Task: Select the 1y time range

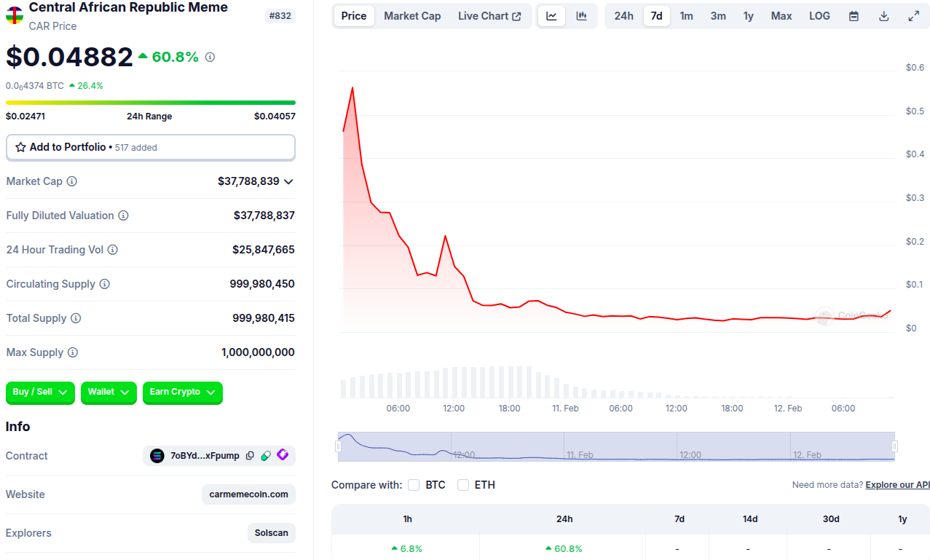Action: point(749,16)
